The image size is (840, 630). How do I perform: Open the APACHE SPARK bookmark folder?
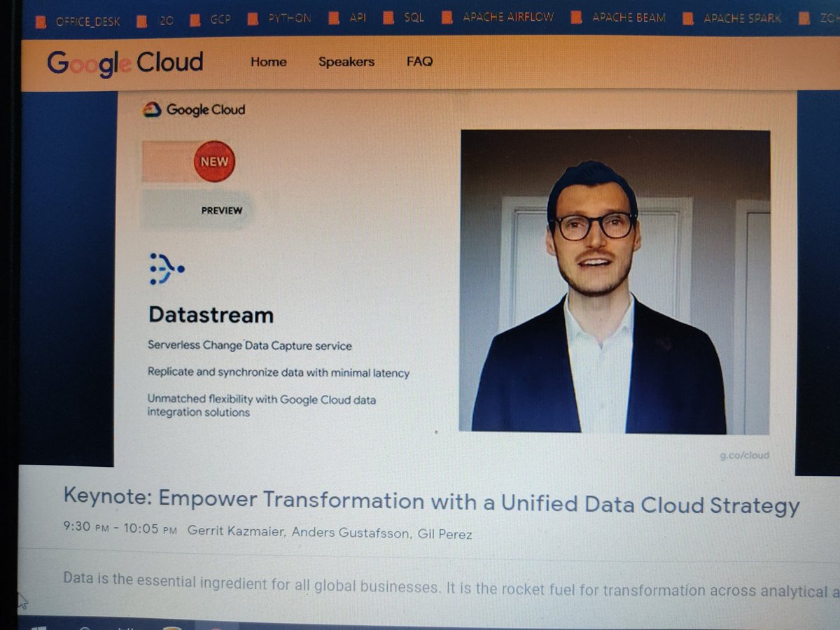coord(733,18)
